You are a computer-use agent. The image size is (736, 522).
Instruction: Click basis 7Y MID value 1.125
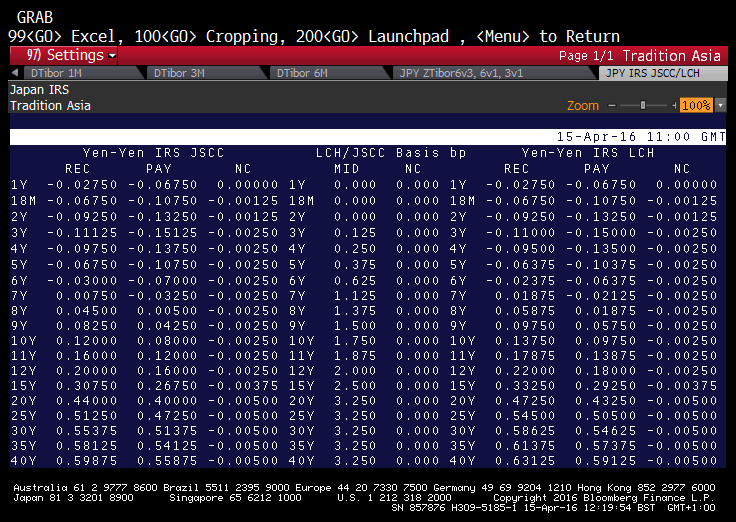point(355,296)
